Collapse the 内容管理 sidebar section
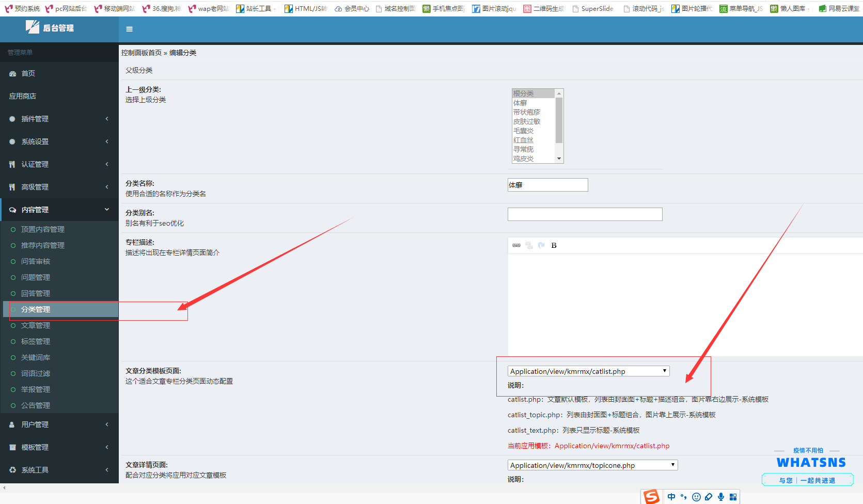Screen dimensions: 863x504 point(59,210)
